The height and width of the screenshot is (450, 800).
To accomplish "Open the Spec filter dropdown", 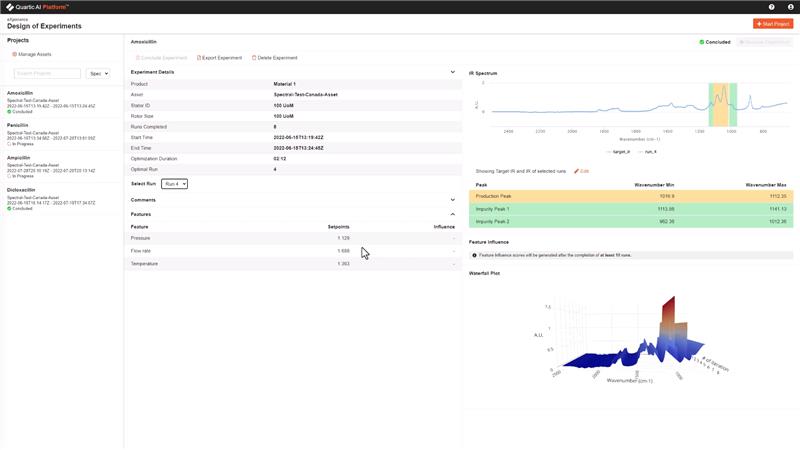I will 98,73.
